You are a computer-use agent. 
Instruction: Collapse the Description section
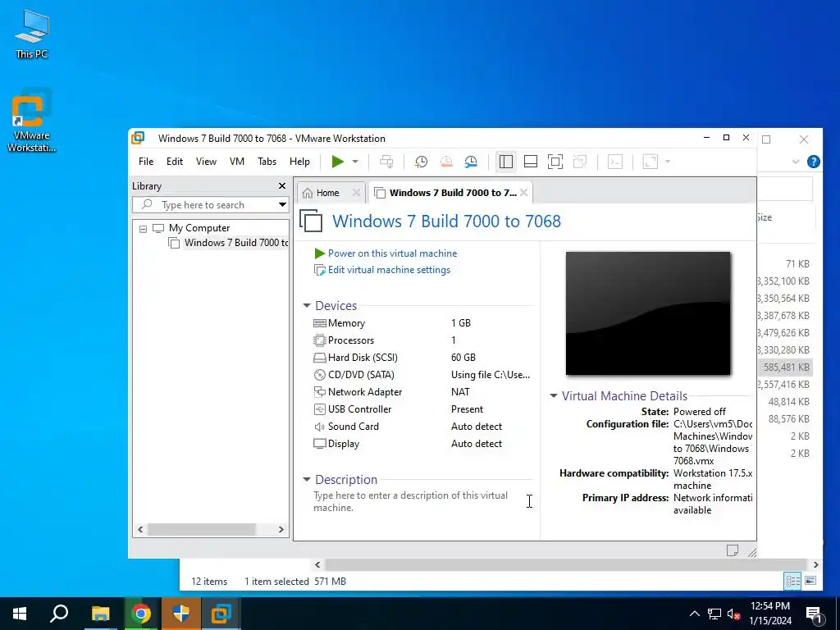307,479
